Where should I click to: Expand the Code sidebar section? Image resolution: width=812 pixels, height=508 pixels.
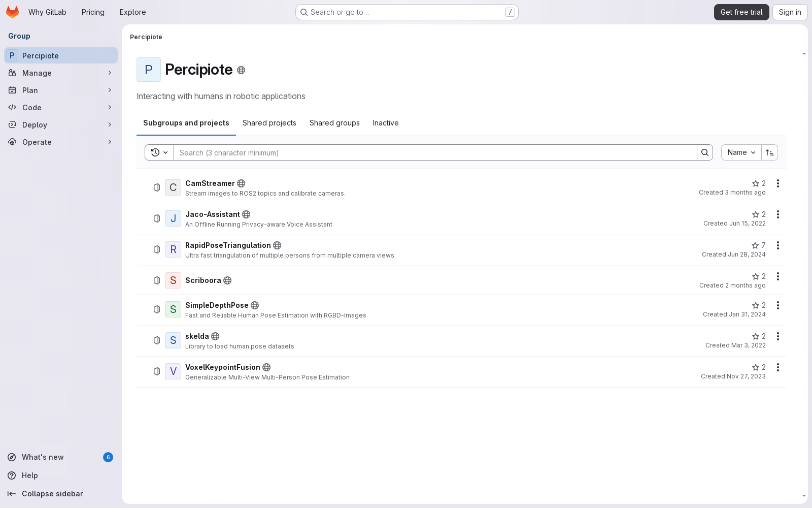(61, 107)
